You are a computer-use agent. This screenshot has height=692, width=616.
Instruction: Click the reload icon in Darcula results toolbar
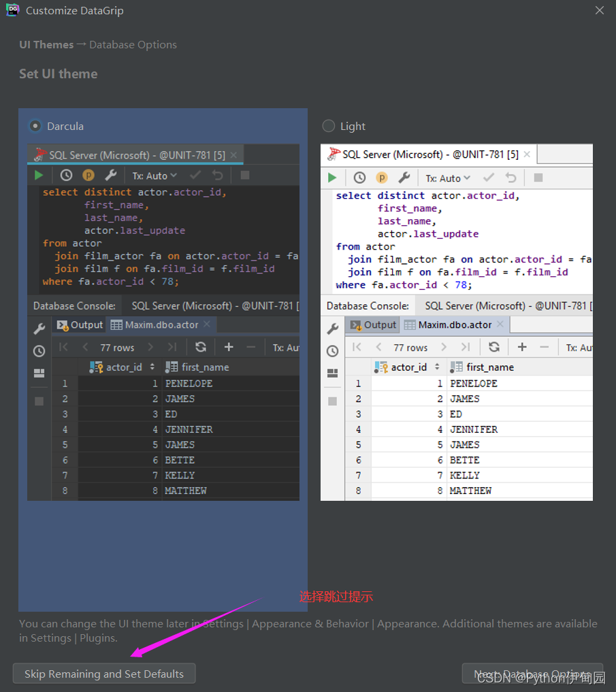[x=201, y=347]
